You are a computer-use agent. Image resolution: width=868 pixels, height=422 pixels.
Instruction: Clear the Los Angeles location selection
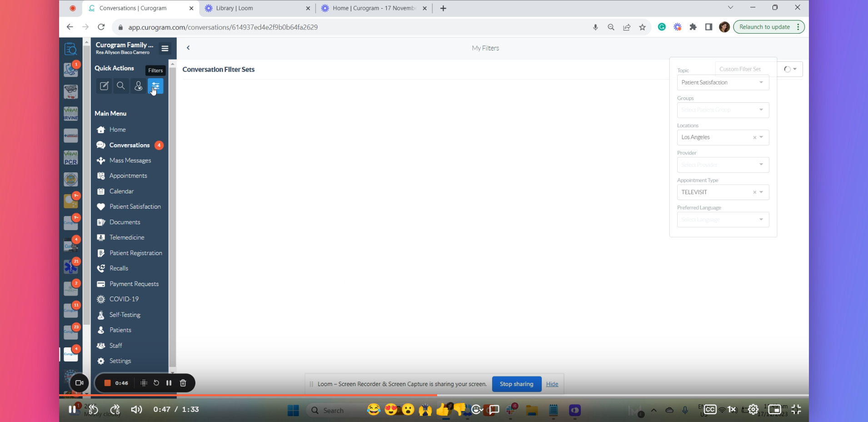pos(754,137)
